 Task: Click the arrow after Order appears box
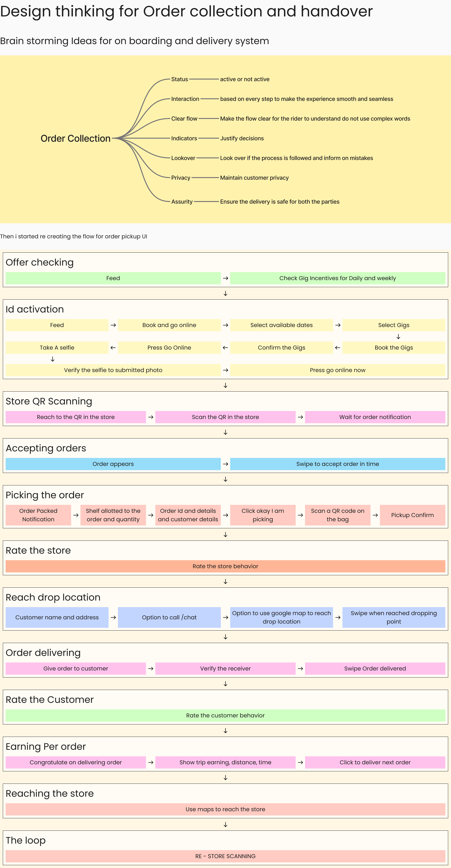click(x=225, y=464)
